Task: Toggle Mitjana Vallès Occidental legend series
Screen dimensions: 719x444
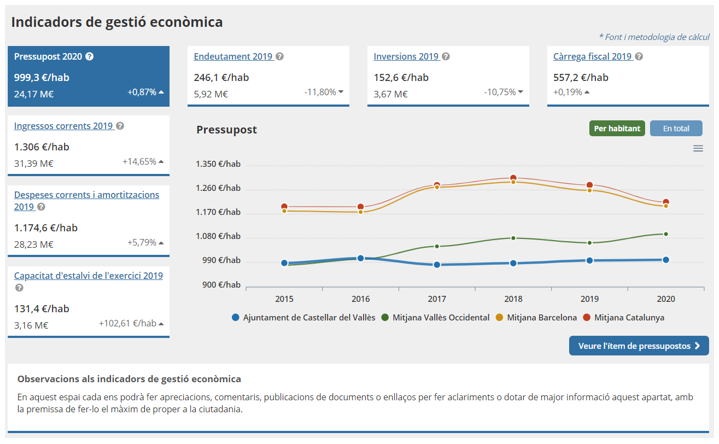Action: point(434,318)
